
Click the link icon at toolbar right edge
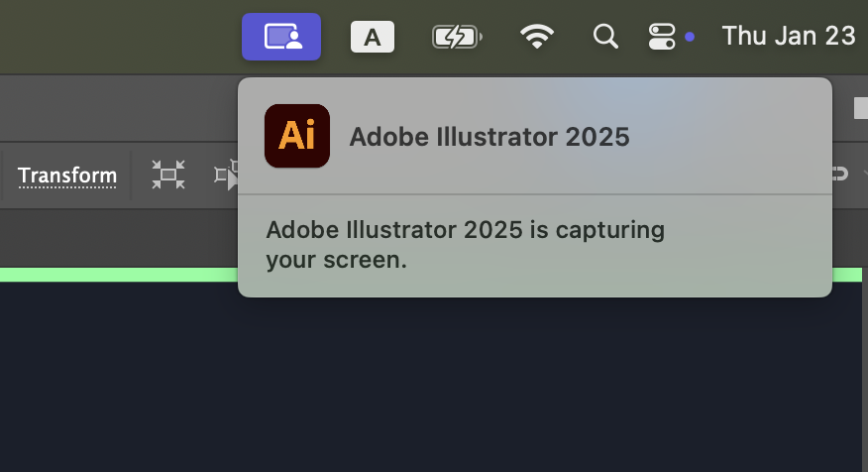point(840,175)
